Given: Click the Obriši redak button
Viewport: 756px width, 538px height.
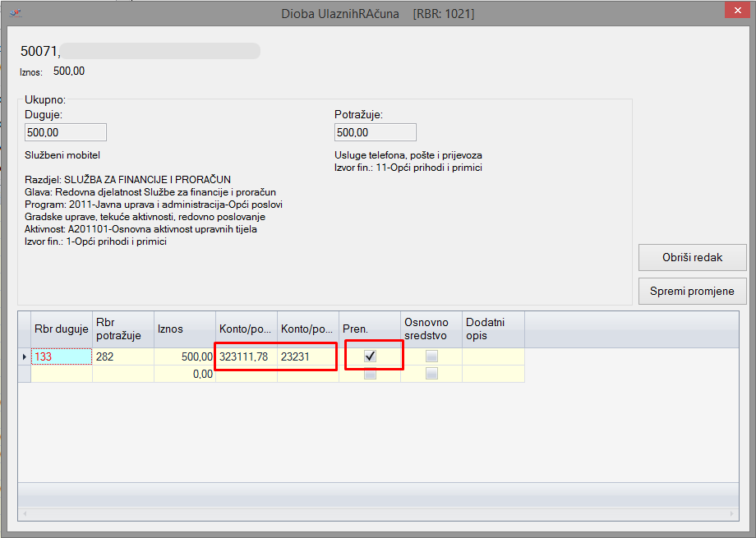Looking at the screenshot, I should click(692, 257).
